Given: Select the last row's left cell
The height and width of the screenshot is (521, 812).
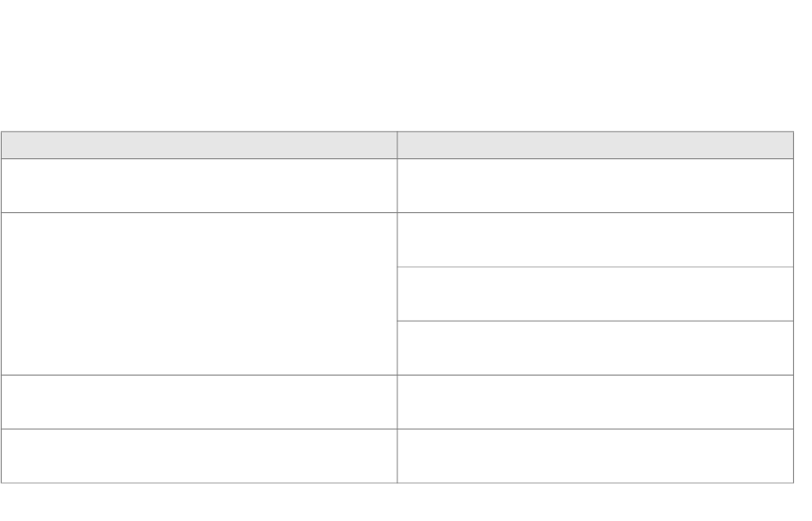Looking at the screenshot, I should point(199,456).
